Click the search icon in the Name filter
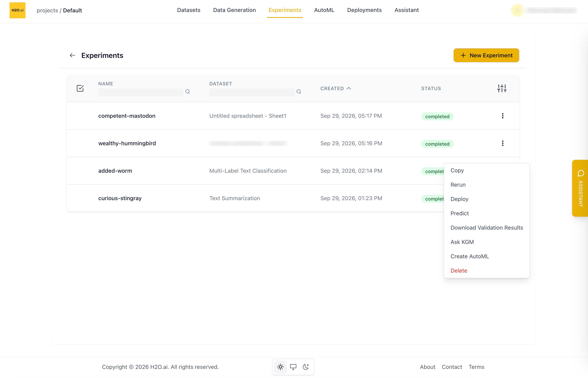This screenshot has height=378, width=588. [188, 92]
